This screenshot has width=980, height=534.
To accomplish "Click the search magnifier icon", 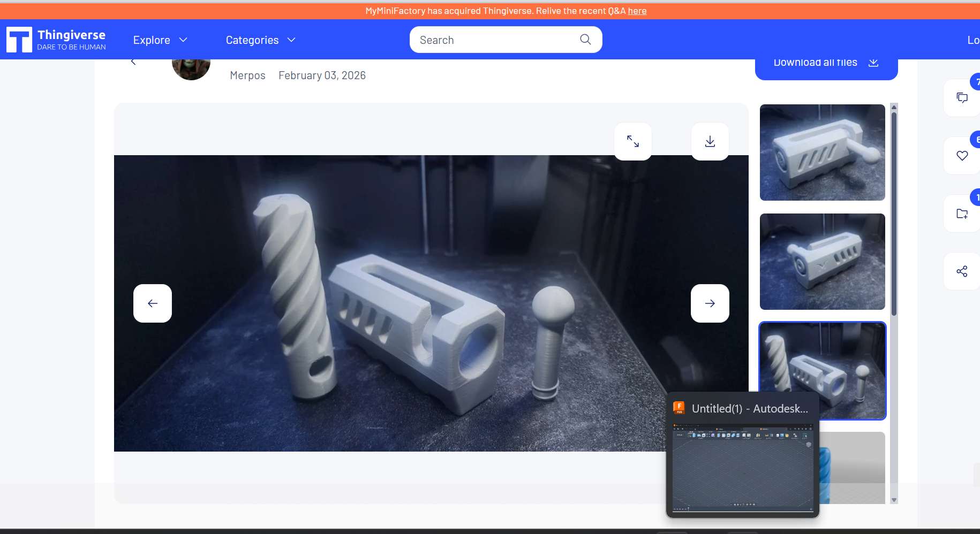I will click(x=585, y=39).
